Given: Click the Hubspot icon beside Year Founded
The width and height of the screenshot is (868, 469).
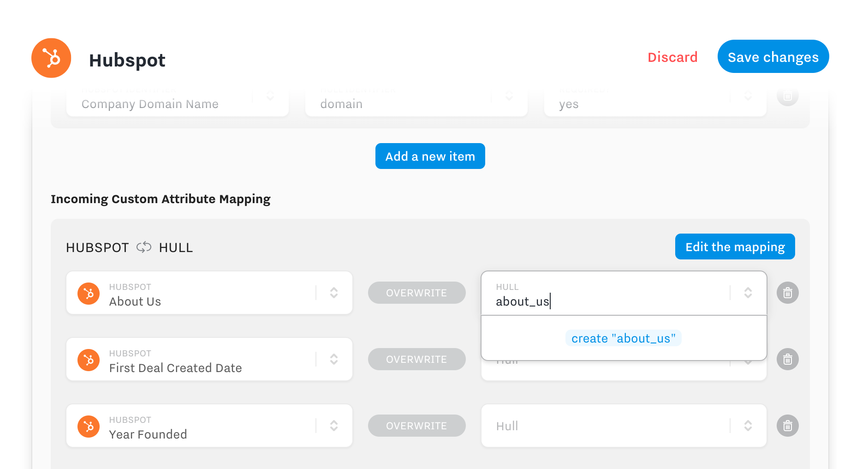Looking at the screenshot, I should click(89, 427).
